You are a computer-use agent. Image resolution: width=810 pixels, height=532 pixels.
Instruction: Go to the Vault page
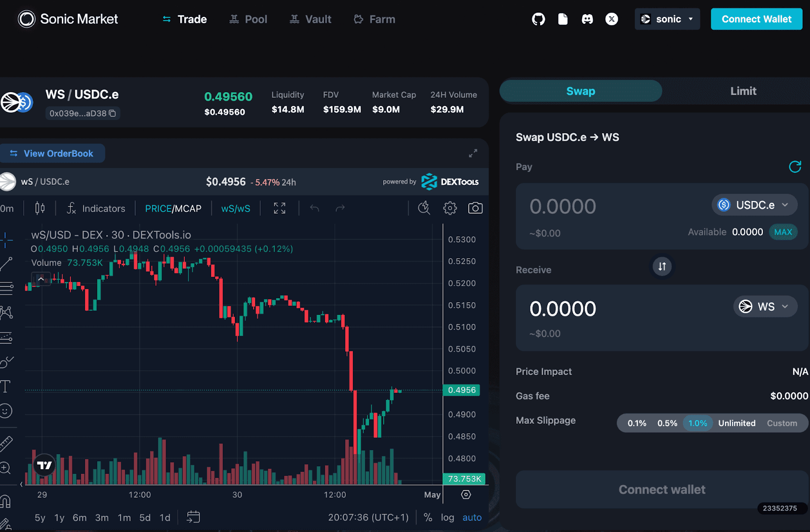click(x=310, y=19)
